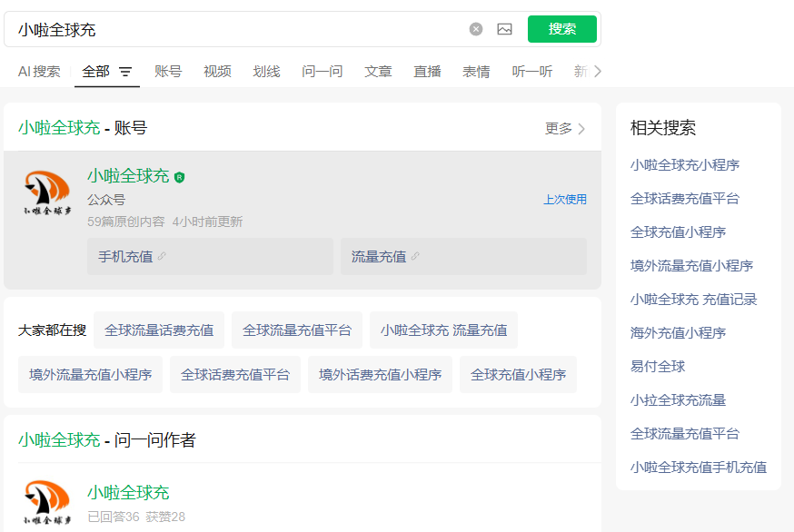Click the 上次使用 label
The height and width of the screenshot is (532, 794).
click(x=565, y=200)
